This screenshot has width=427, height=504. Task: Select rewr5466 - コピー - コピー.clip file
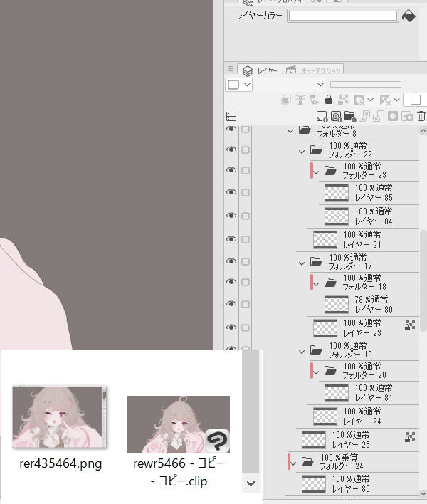coord(179,424)
